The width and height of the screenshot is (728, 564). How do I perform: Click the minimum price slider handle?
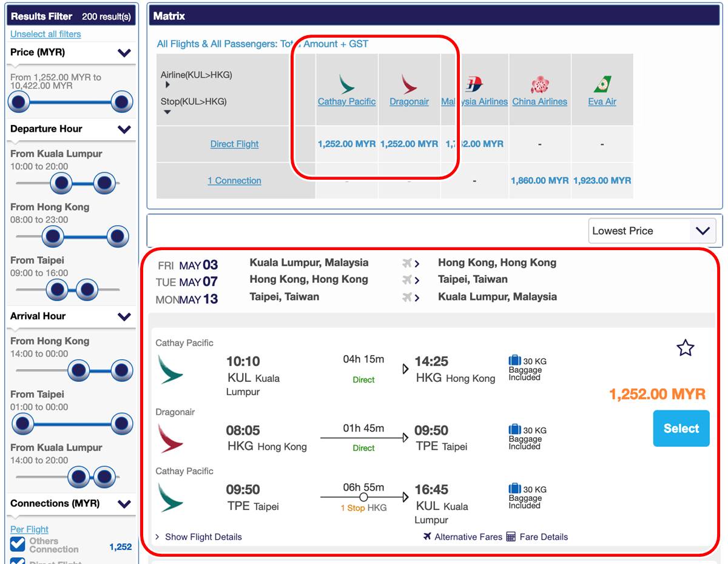[18, 102]
